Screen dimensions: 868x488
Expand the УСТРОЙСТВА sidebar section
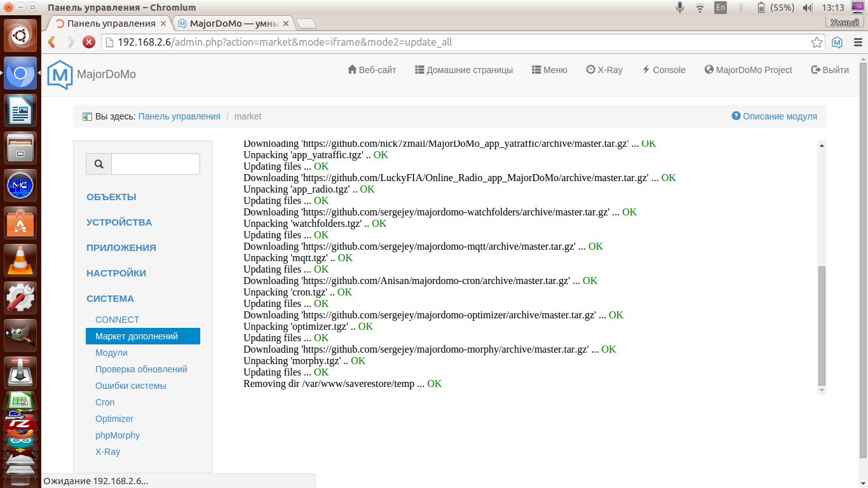(119, 222)
